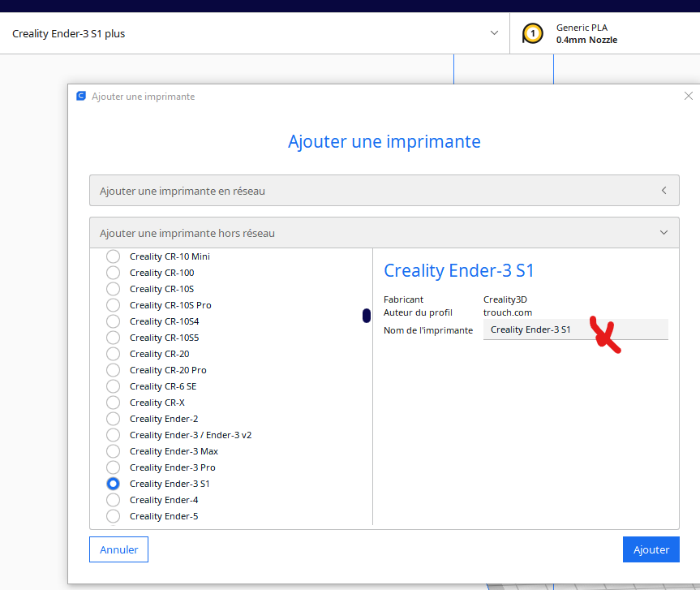Open Creality Ender-3 S1 plus printer dropdown
This screenshot has width=700, height=590.
[255, 33]
